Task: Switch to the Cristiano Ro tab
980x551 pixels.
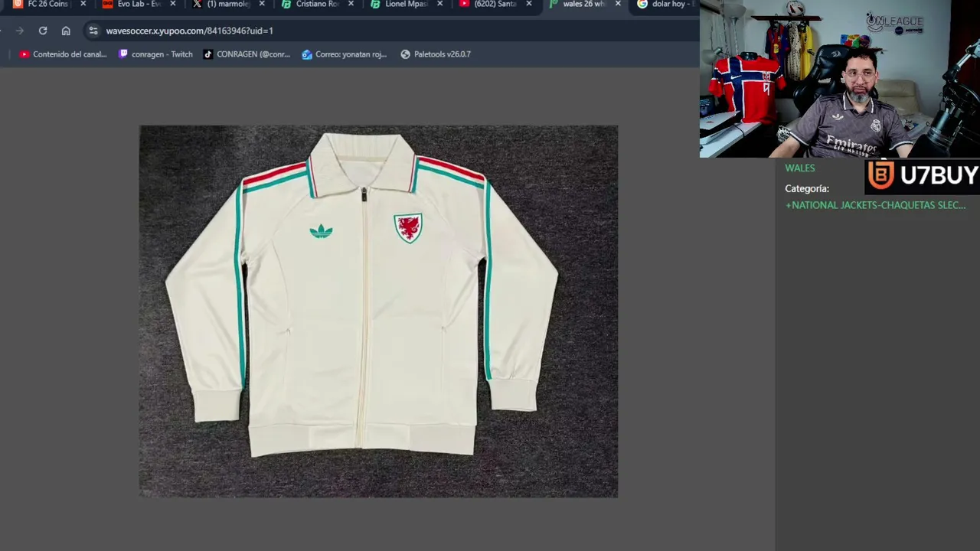Action: pyautogui.click(x=315, y=5)
